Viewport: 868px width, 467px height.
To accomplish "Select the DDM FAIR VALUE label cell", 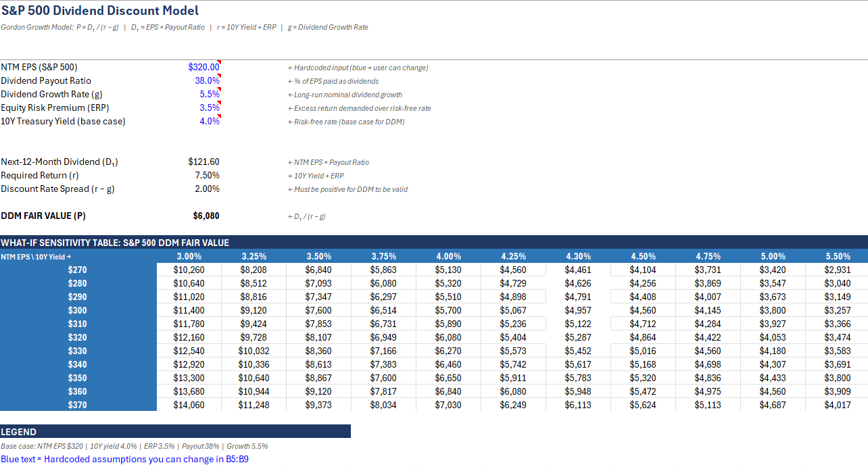I will coord(43,216).
